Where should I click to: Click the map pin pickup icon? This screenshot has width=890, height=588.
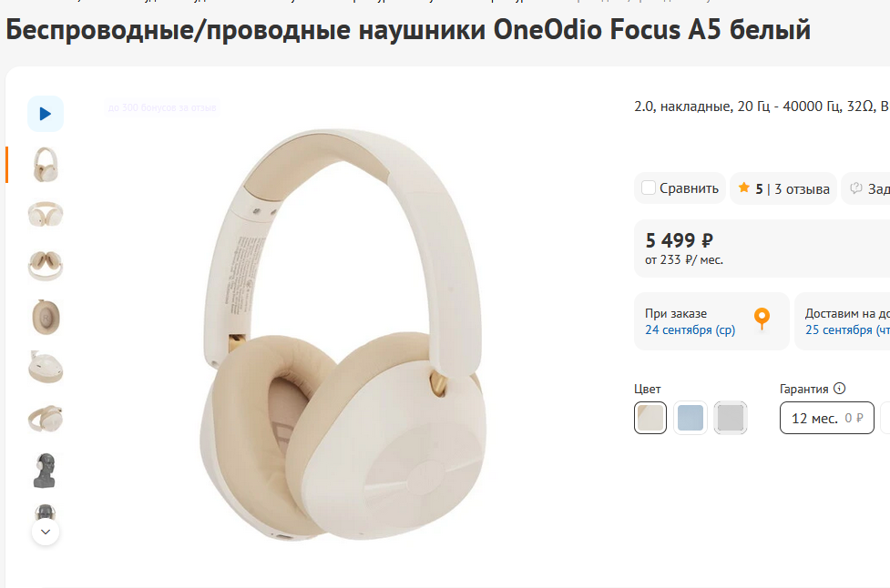[x=762, y=319]
